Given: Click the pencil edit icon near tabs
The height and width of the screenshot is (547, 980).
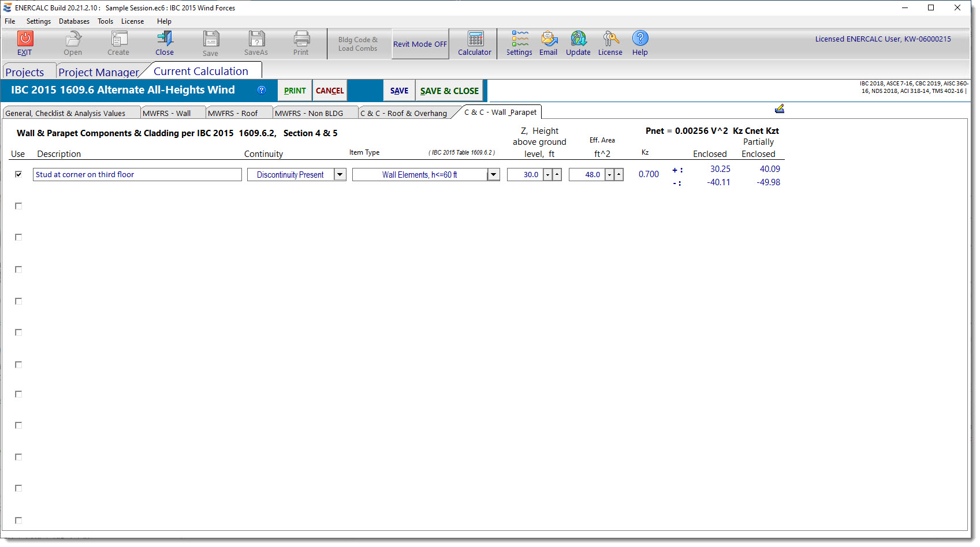Looking at the screenshot, I should pyautogui.click(x=779, y=109).
